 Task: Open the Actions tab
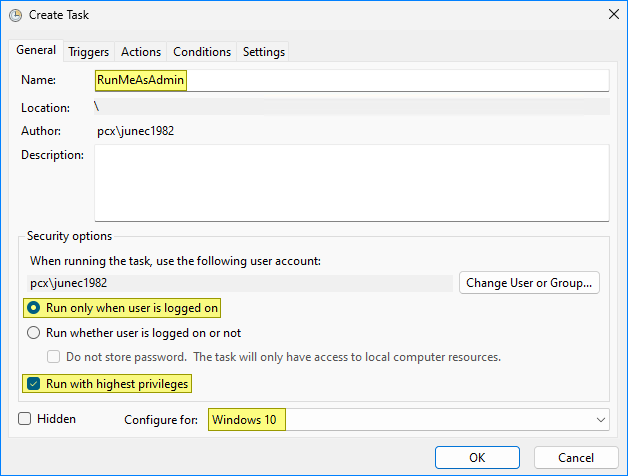[x=141, y=52]
